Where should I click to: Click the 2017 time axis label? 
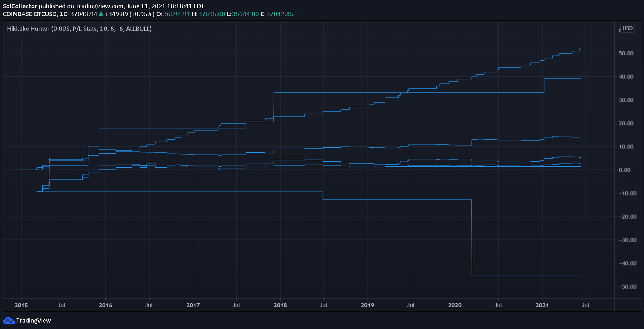[x=193, y=305]
